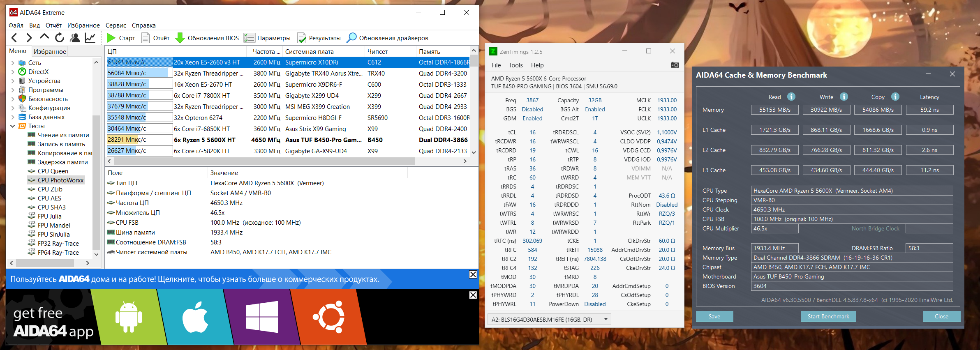
Task: Click the info icon next to Write
Action: pos(844,97)
